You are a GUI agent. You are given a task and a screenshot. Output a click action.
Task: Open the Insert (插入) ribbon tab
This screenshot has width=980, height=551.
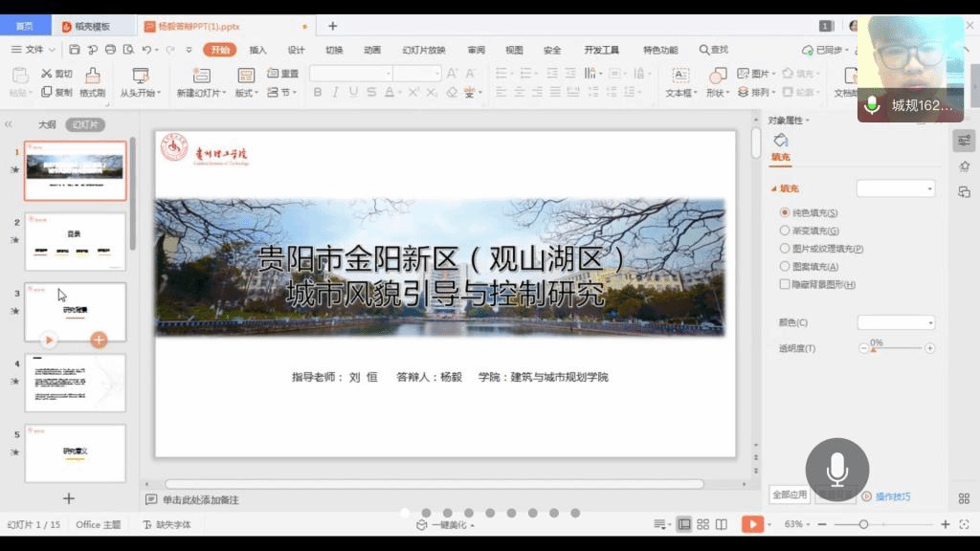(257, 50)
